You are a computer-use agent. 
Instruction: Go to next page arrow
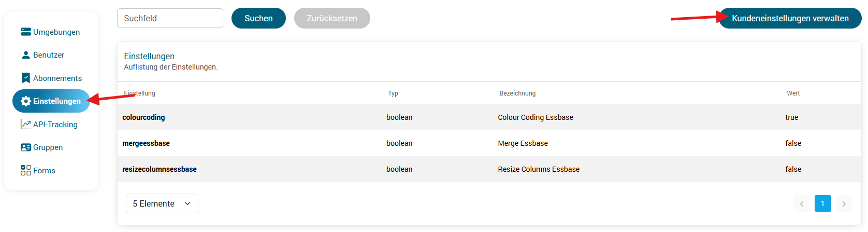tap(844, 203)
